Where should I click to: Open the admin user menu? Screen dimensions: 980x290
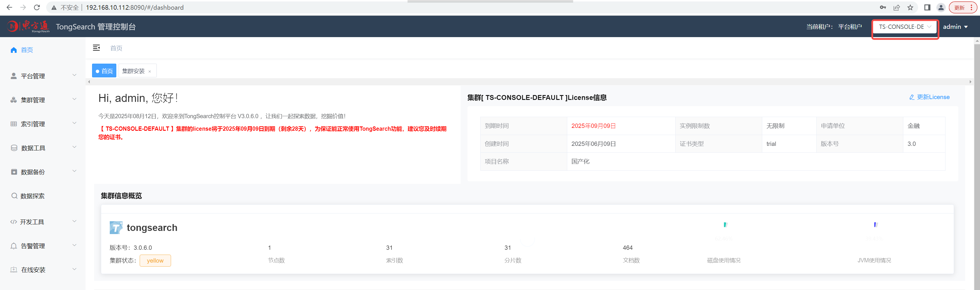tap(955, 27)
